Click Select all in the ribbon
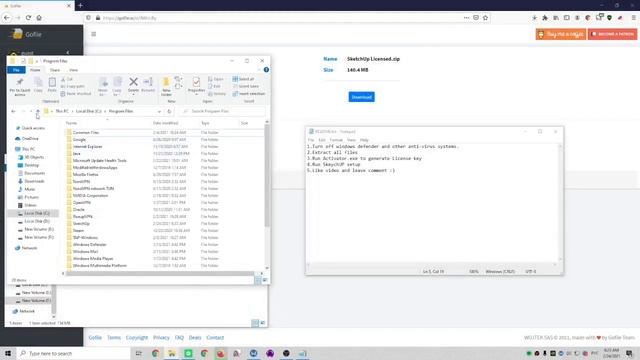This screenshot has height=360, width=640. [243, 79]
